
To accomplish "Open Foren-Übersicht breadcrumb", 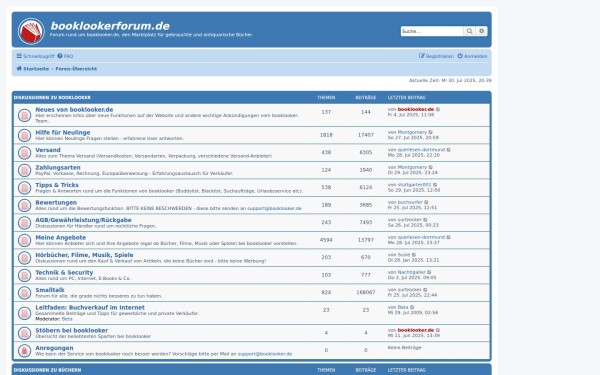I will [76, 69].
